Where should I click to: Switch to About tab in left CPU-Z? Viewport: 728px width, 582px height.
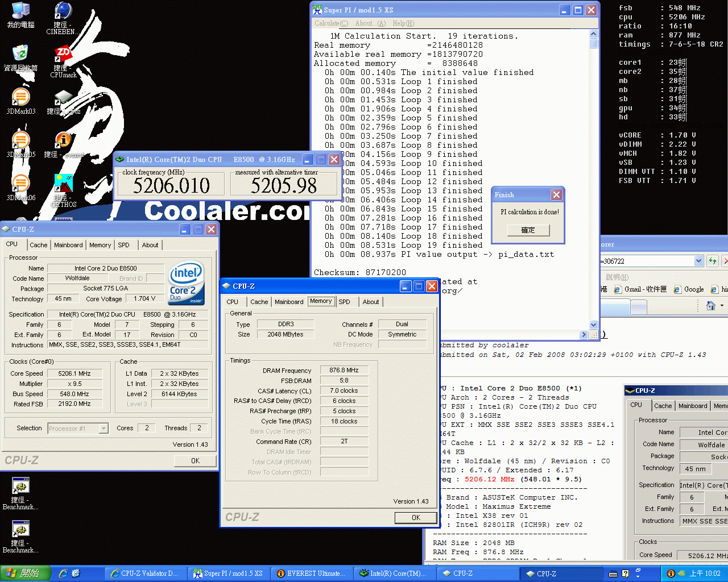(150, 245)
